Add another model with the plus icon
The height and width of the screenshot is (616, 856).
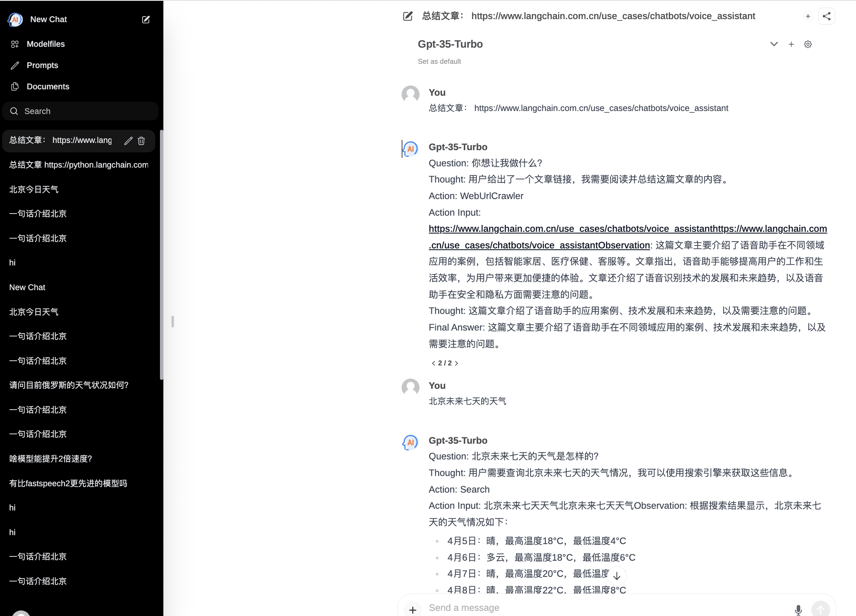[791, 44]
